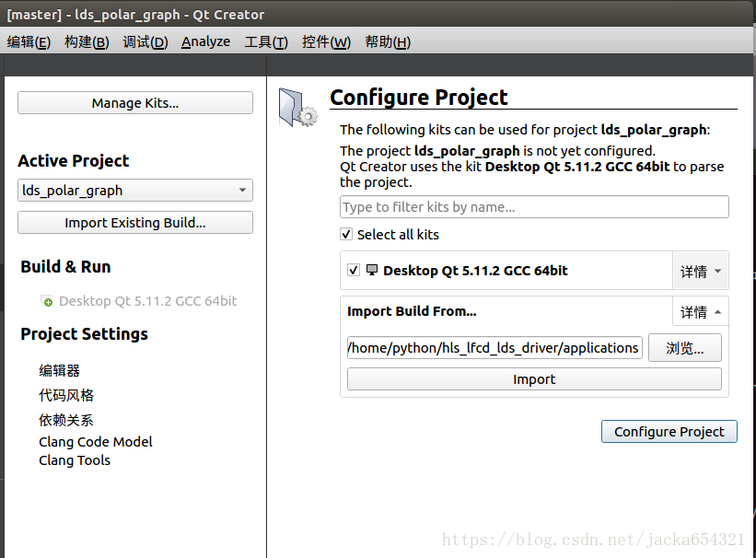Click the Import button
756x558 pixels.
tap(534, 379)
